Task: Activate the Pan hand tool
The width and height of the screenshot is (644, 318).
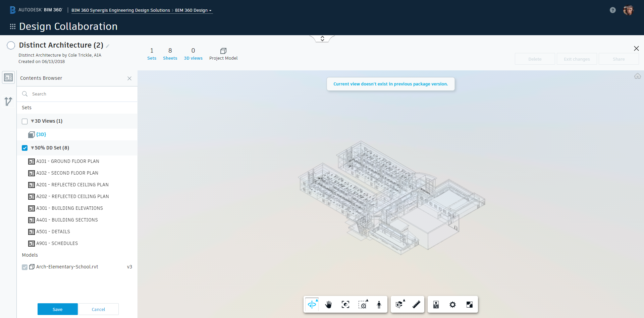Action: click(x=328, y=304)
